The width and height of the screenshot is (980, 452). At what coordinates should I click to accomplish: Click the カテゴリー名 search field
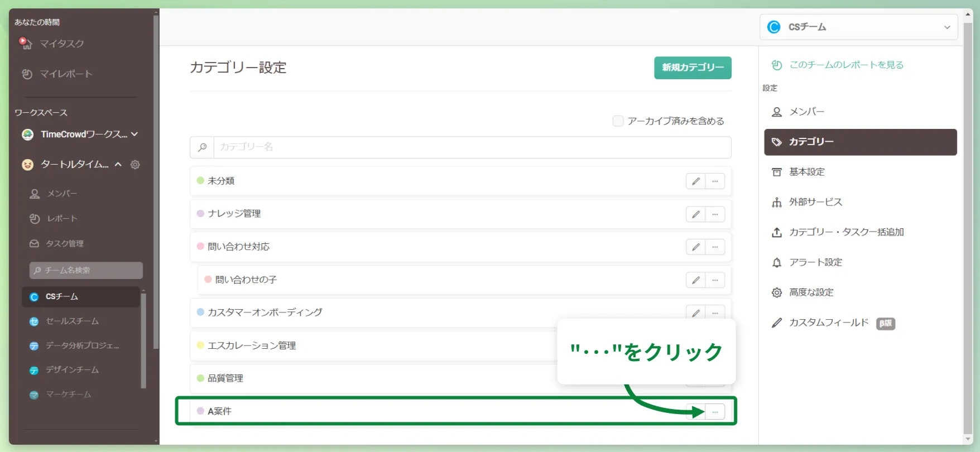tap(472, 147)
